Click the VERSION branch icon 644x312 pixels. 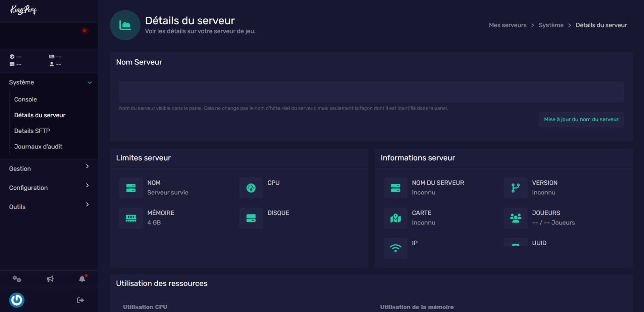point(516,188)
